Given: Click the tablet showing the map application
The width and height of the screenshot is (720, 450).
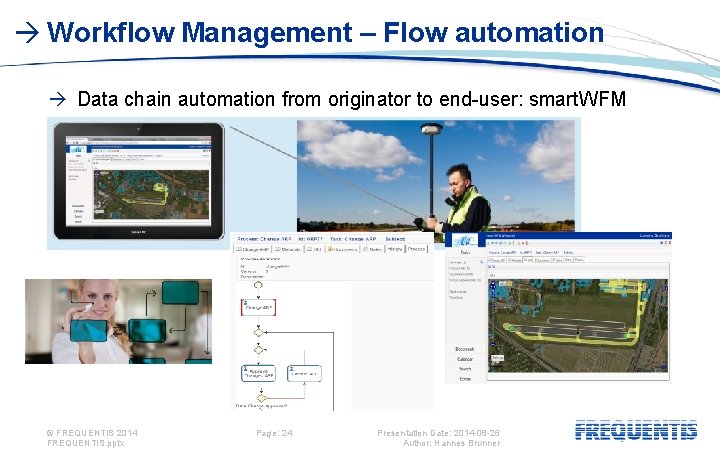Looking at the screenshot, I should click(139, 181).
